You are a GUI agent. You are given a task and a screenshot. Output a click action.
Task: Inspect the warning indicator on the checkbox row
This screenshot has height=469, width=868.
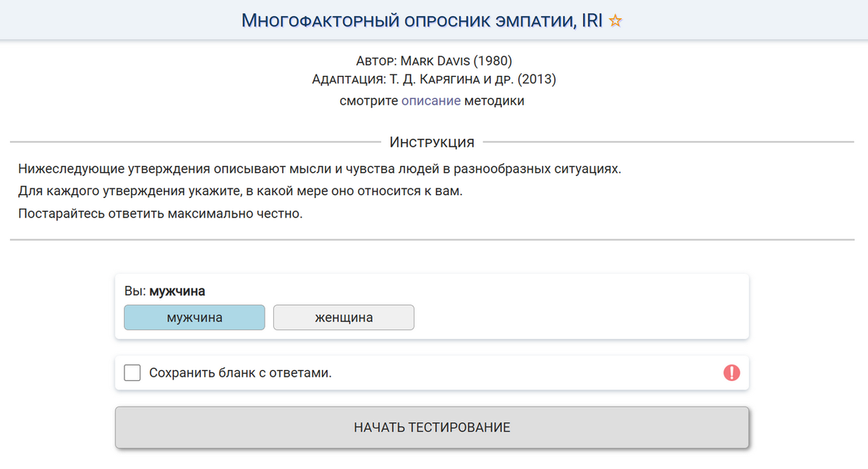tap(731, 372)
